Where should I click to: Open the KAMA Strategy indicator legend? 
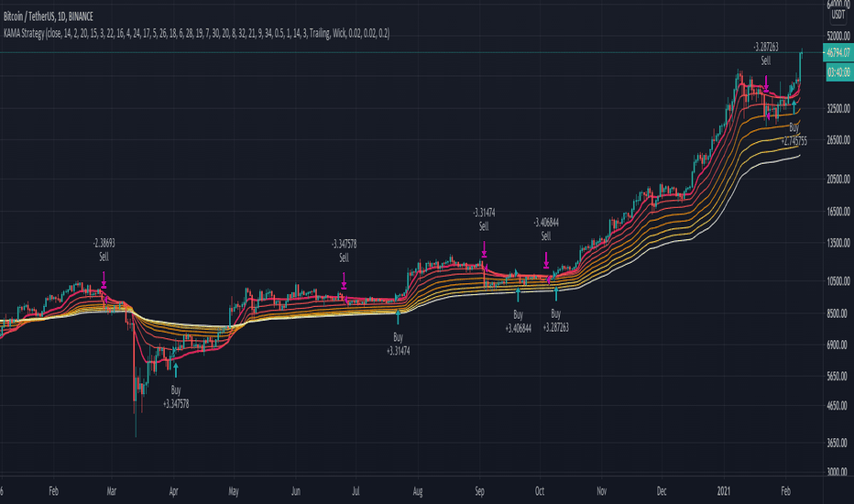pos(196,33)
